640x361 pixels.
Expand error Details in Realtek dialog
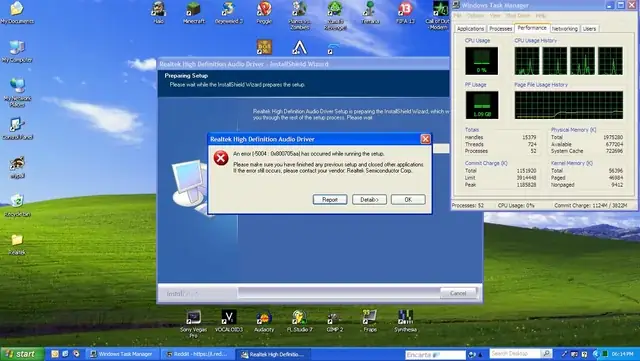point(369,200)
